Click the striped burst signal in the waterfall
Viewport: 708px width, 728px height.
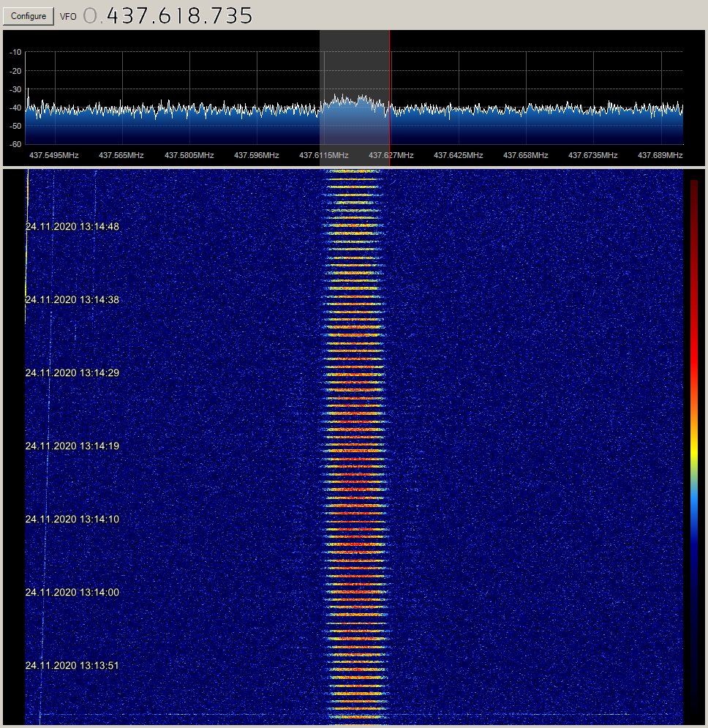355,446
